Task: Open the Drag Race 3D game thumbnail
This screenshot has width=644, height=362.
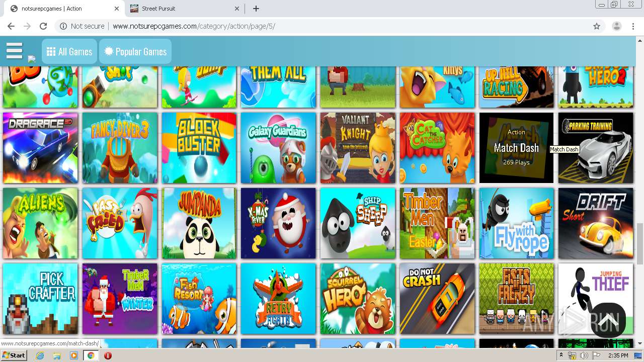Action: pyautogui.click(x=40, y=148)
